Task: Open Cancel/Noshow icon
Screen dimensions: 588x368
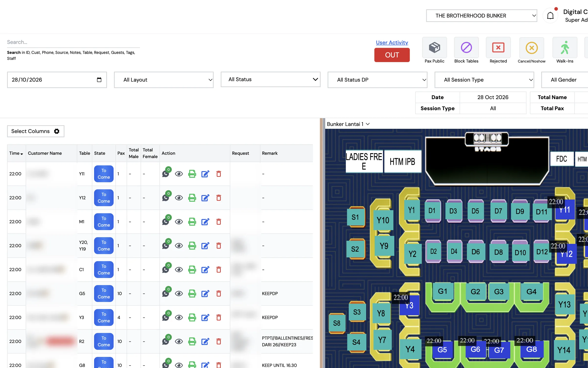Action: (531, 48)
